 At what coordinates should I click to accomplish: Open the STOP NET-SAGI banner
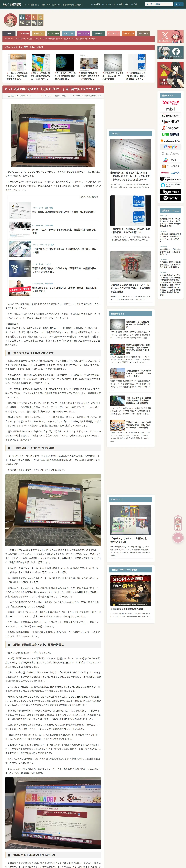tap(170, 75)
